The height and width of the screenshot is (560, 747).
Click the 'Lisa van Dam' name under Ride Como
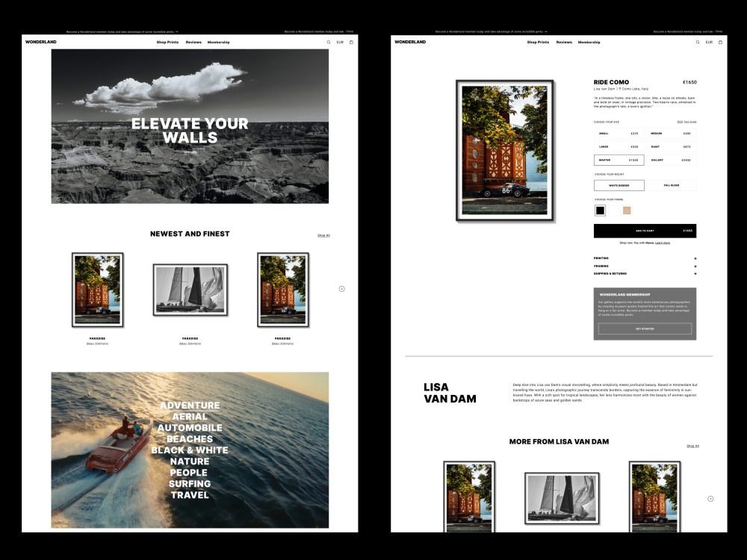click(x=604, y=89)
